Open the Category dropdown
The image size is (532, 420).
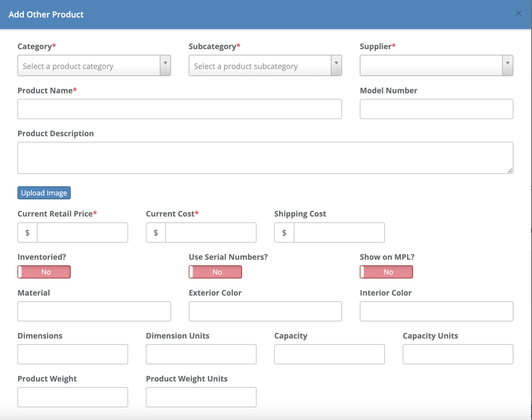pos(94,65)
